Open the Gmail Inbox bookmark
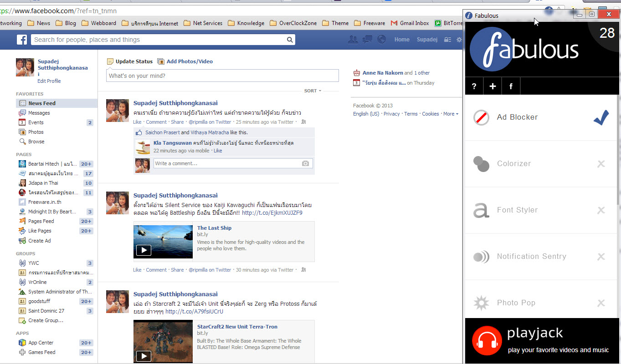Viewport: 621px width, 364px height. tap(410, 23)
